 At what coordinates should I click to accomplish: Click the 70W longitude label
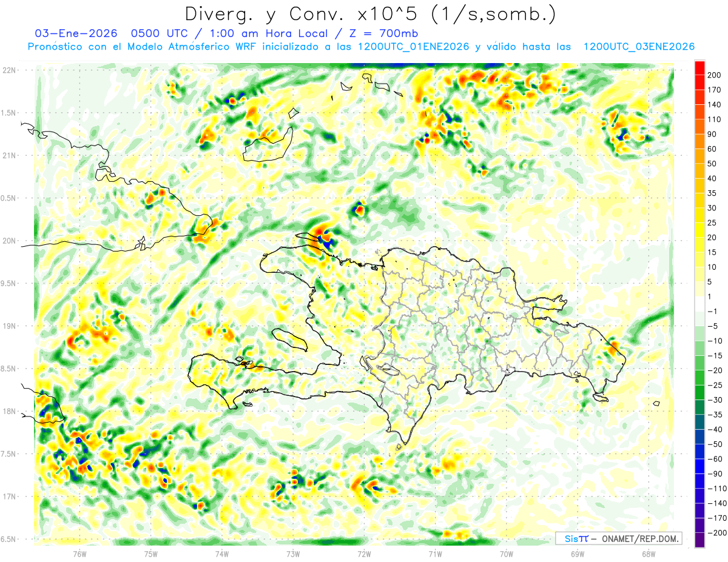pos(506,554)
